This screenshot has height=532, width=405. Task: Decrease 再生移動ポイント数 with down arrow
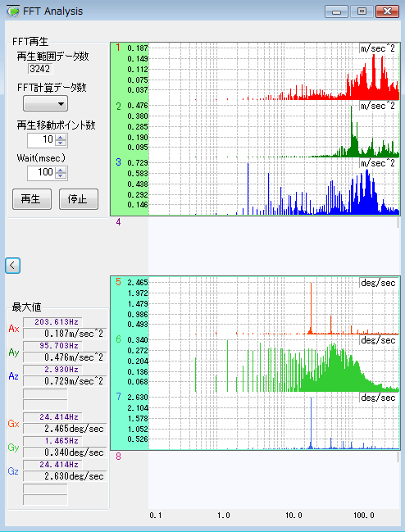(61, 143)
